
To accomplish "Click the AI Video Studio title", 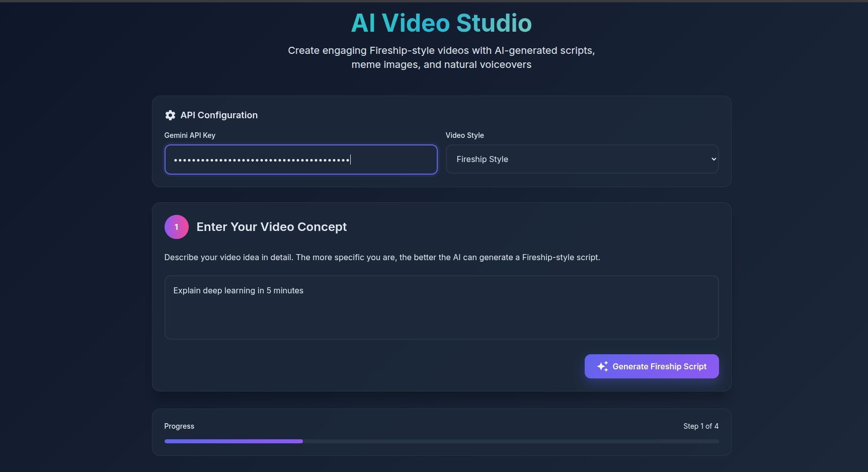I will (x=441, y=23).
